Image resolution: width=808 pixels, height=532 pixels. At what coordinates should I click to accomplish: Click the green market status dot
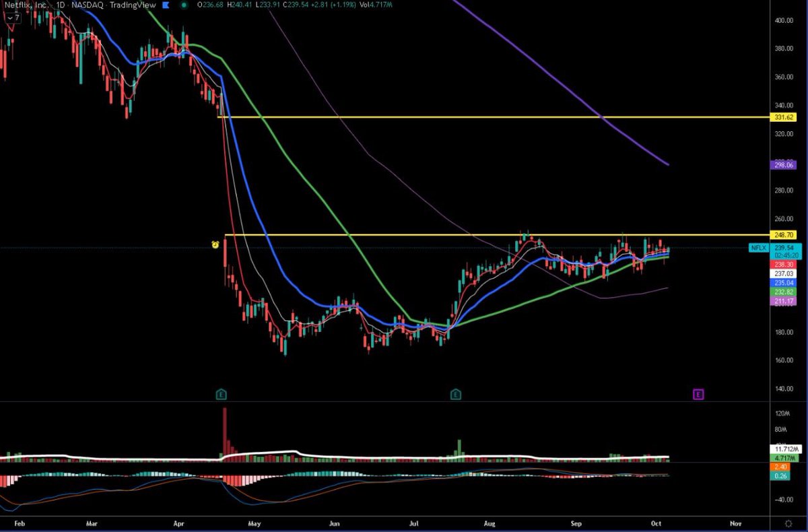click(184, 5)
